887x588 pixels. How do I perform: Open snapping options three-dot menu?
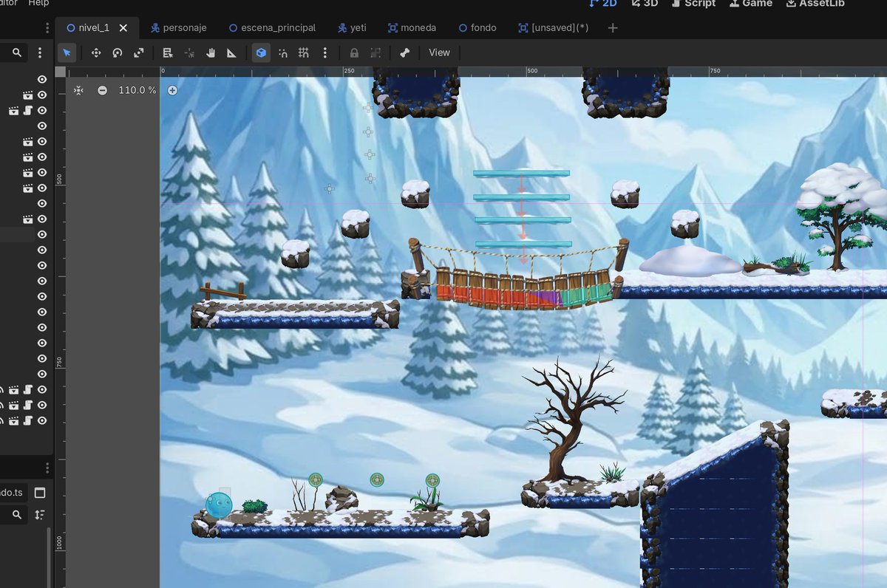(x=325, y=52)
